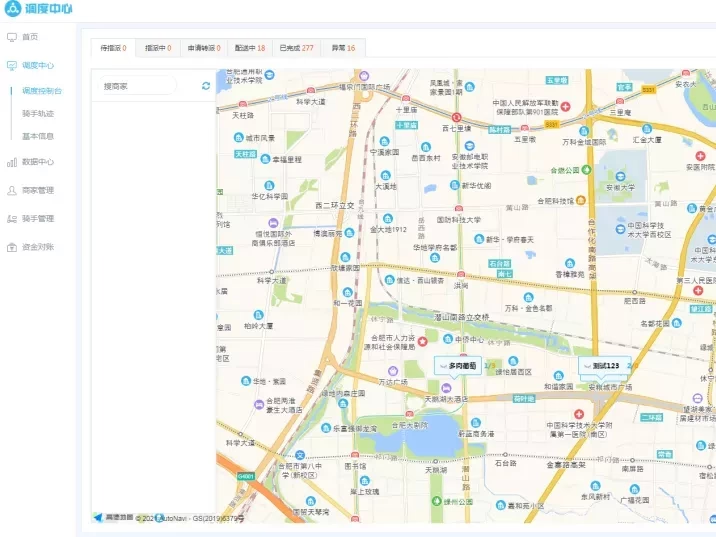Expand 商家管理 sidebar menu

[38, 190]
